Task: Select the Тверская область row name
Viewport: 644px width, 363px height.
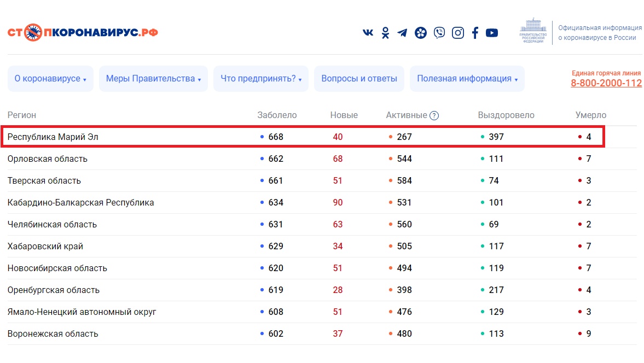Action: click(44, 181)
